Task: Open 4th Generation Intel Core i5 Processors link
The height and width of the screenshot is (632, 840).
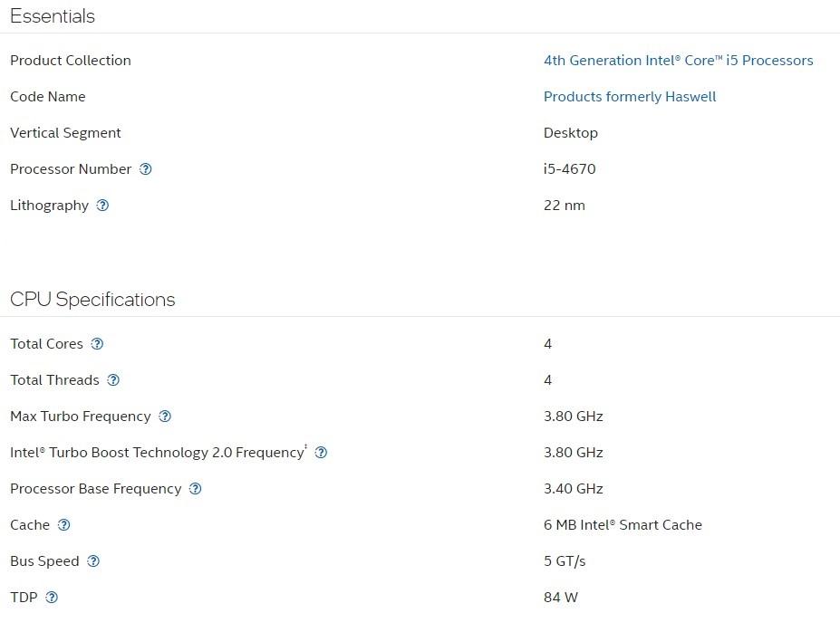Action: [678, 61]
